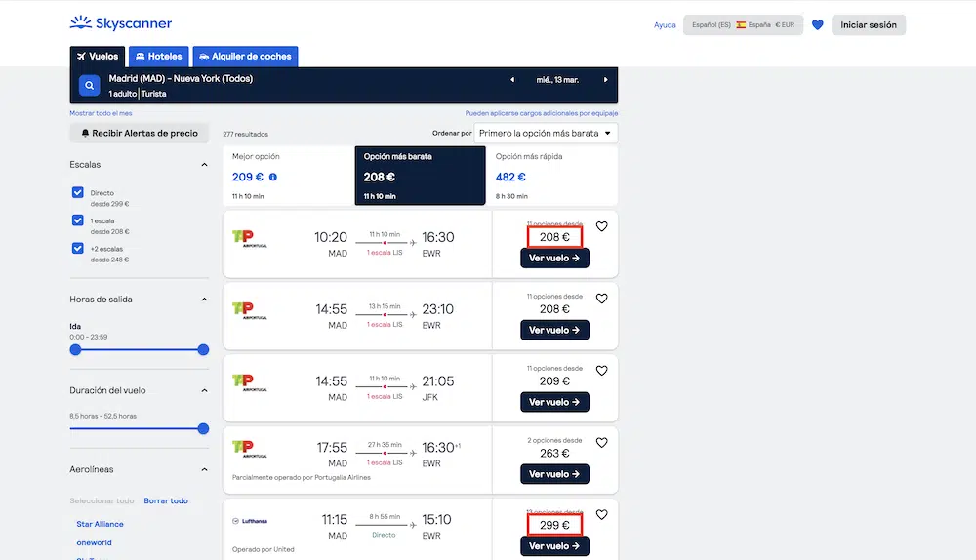976x560 pixels.
Task: Collapse the Duración del vuelo section
Action: point(204,391)
